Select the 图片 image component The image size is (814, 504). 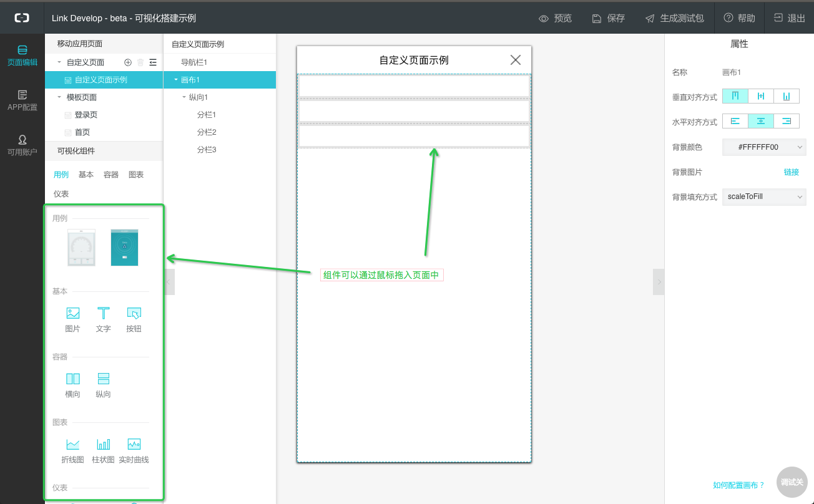tap(73, 320)
